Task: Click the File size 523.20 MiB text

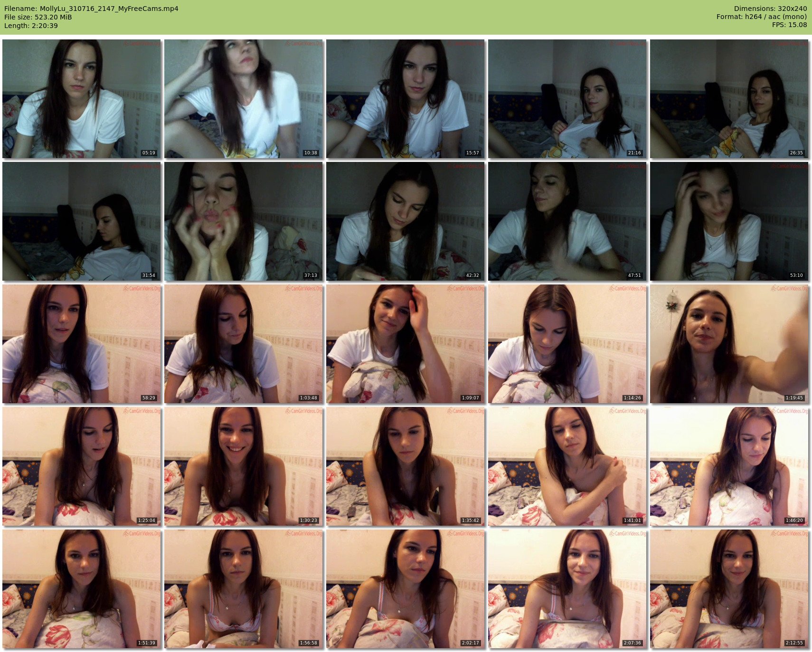Action: [x=38, y=17]
